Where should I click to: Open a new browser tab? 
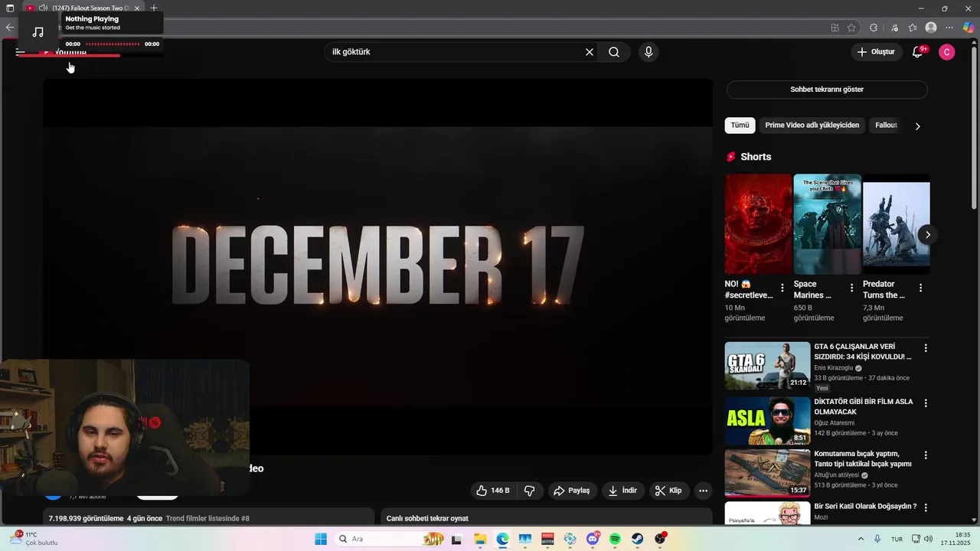click(x=154, y=8)
